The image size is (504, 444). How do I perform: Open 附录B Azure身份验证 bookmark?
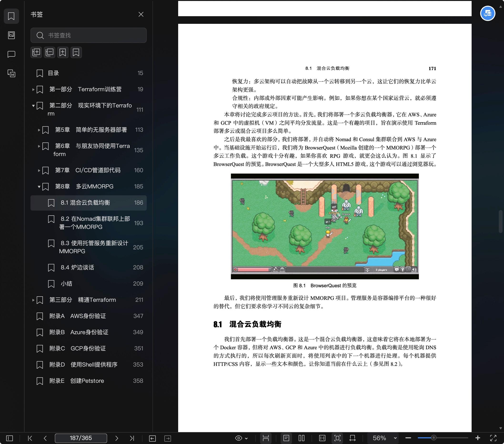[89, 332]
